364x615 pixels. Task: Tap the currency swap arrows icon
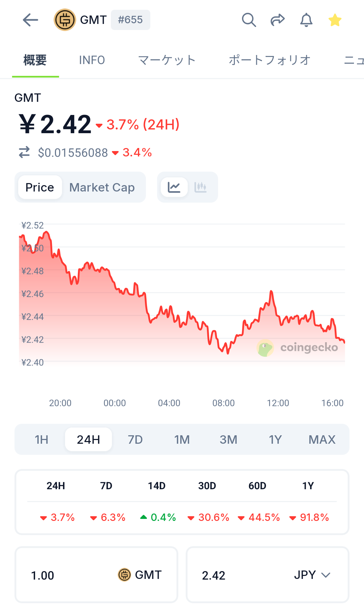pyautogui.click(x=24, y=152)
